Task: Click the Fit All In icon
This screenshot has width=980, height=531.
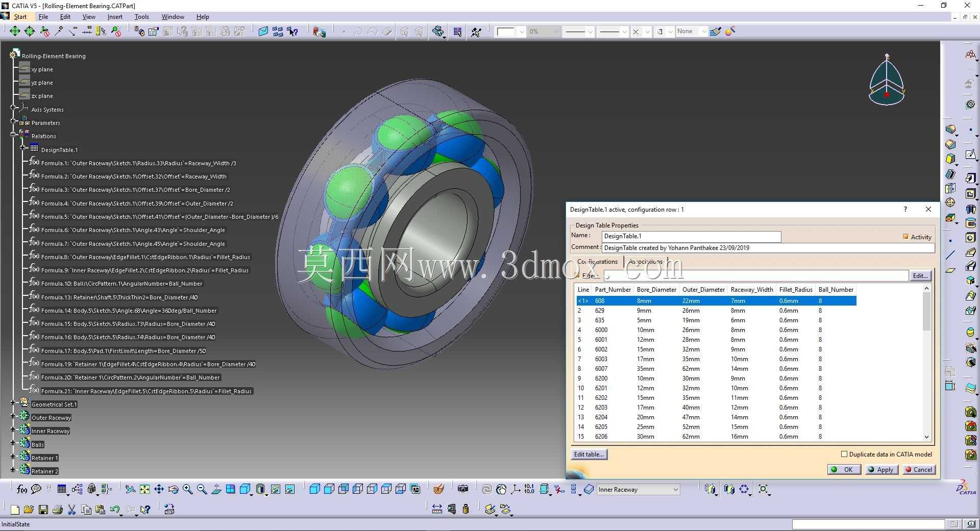Action: click(x=144, y=489)
